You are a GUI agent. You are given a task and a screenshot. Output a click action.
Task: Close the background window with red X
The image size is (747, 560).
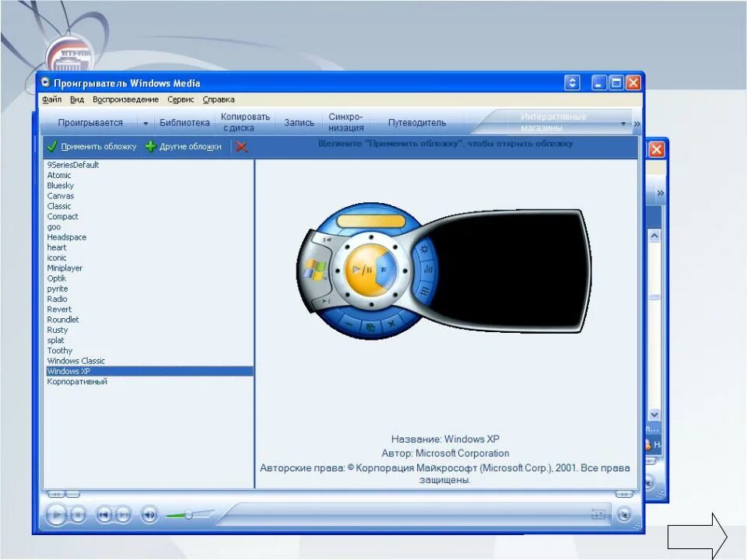point(657,149)
